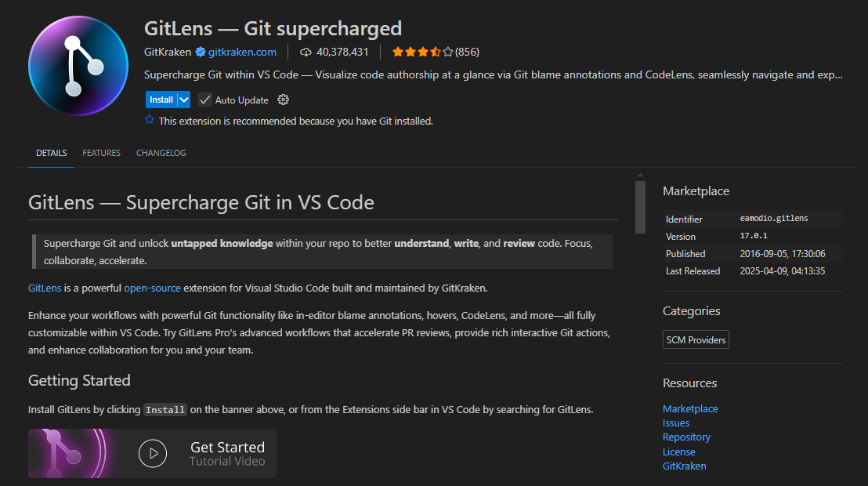Screen dimensions: 868x486
Task: Click the vertical scrollbar thumb
Action: pos(640,206)
